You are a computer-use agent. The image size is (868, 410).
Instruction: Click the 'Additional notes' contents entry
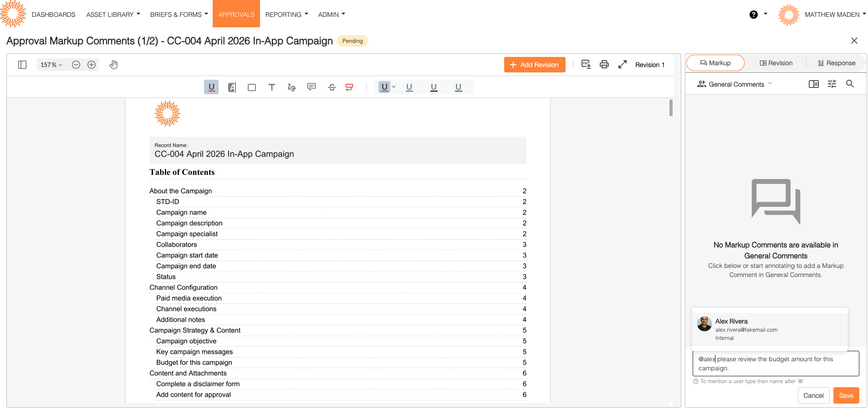(x=181, y=320)
